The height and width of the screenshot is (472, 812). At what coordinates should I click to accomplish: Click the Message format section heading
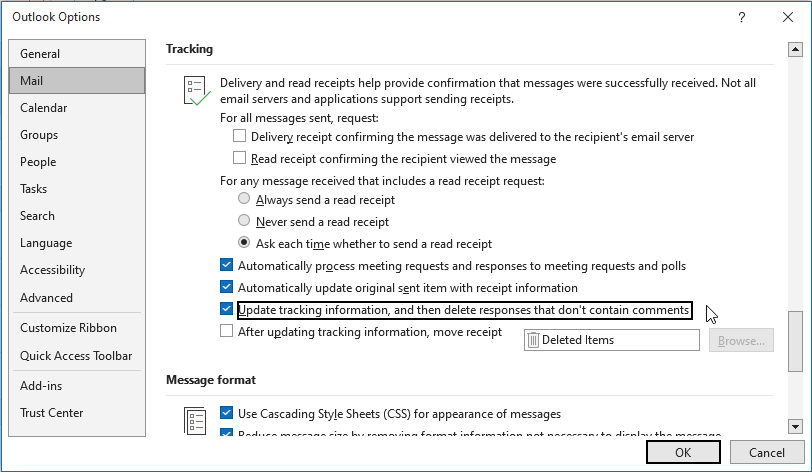pos(211,380)
